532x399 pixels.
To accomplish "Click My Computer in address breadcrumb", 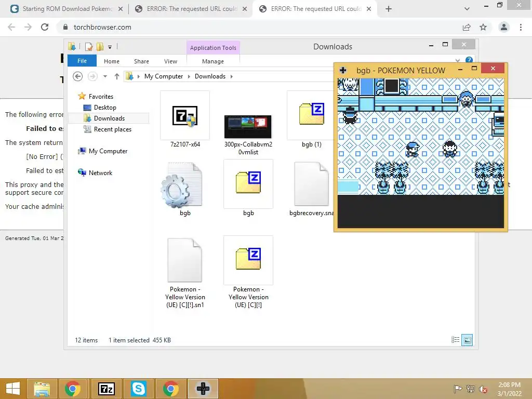I will point(164,76).
